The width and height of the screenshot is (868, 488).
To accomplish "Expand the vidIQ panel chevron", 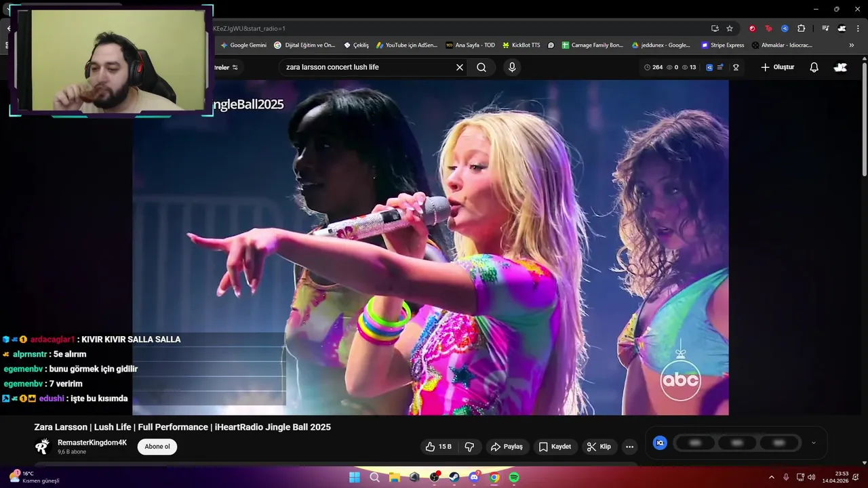I will tap(814, 443).
